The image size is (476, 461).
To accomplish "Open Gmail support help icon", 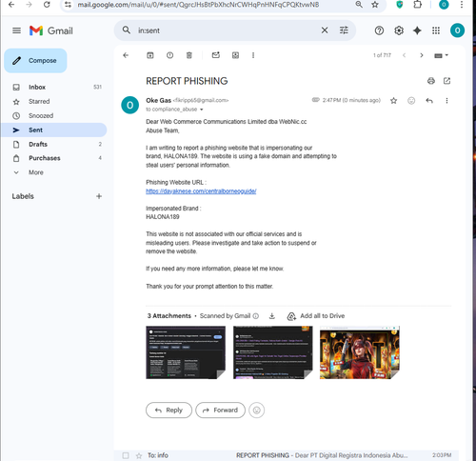I will click(379, 30).
